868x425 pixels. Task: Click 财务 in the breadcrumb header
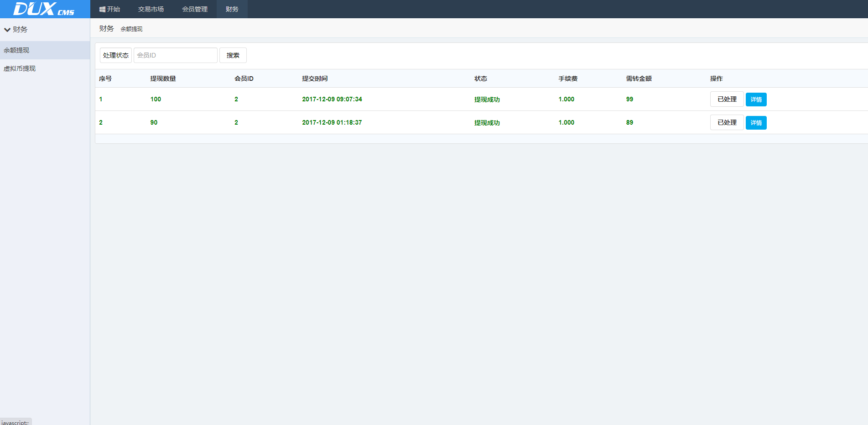(x=106, y=28)
